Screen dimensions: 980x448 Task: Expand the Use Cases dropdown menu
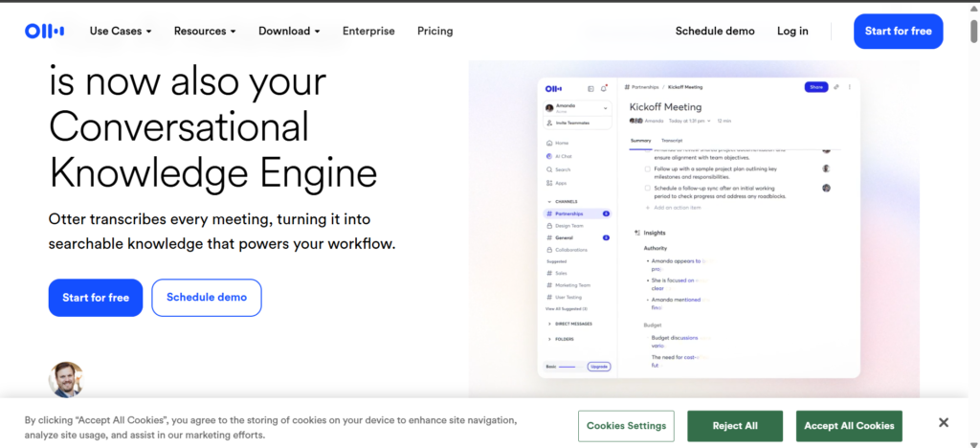pyautogui.click(x=121, y=31)
